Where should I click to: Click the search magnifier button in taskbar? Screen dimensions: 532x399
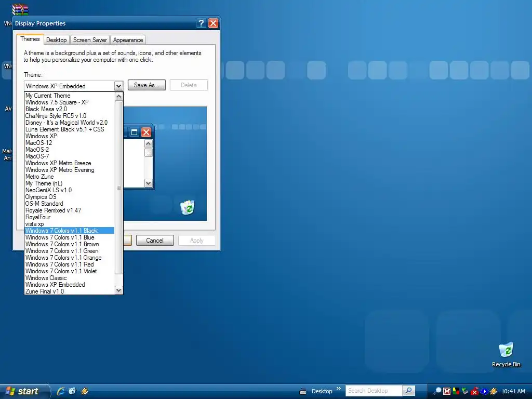tap(409, 391)
